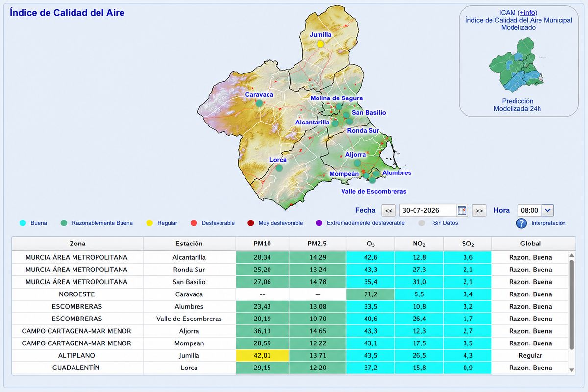This screenshot has width=588, height=392.
Task: Open the Hora dropdown arrow
Action: click(x=548, y=210)
